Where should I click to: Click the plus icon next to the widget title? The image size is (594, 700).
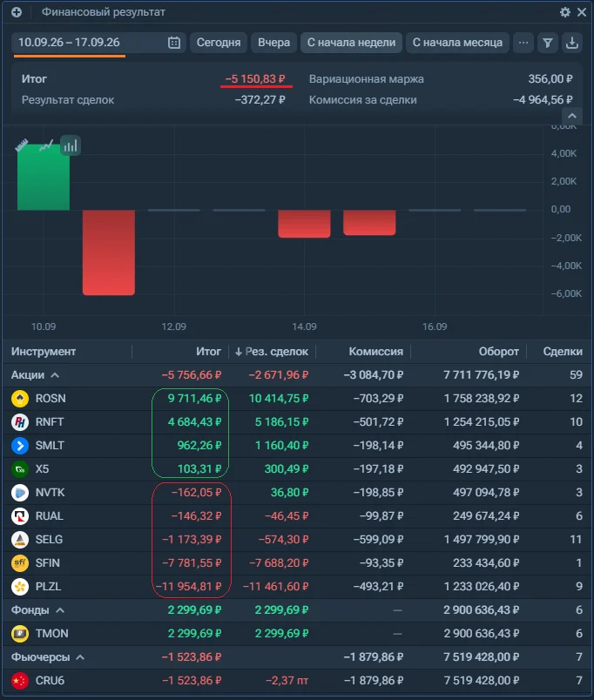click(17, 12)
